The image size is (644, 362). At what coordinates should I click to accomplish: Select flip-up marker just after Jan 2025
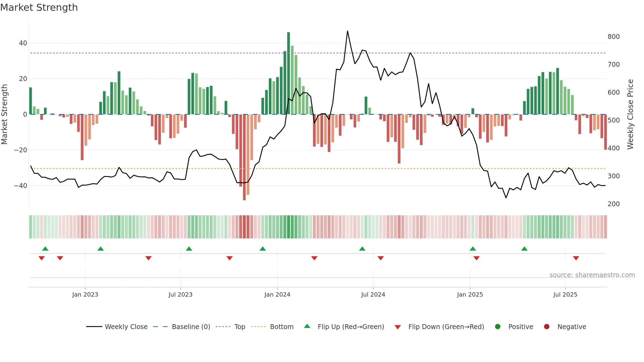click(473, 249)
